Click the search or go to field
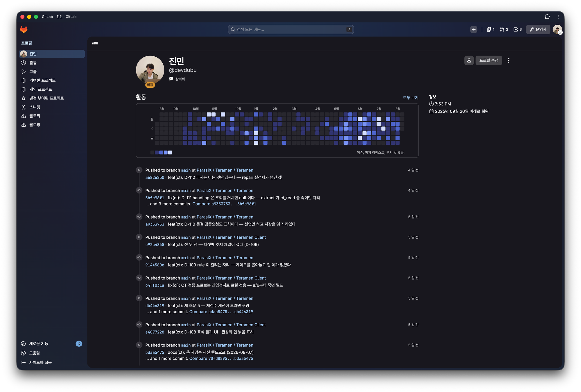 click(291, 29)
